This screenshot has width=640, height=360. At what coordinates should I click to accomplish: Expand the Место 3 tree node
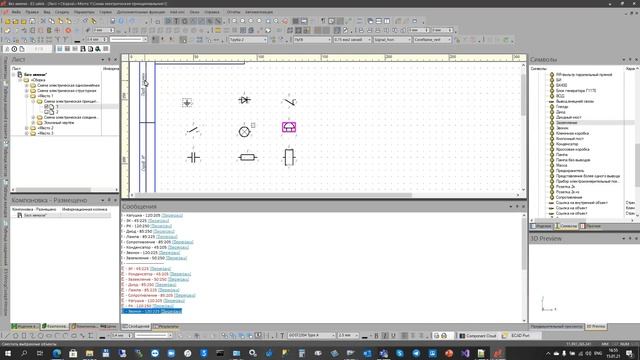click(27, 133)
